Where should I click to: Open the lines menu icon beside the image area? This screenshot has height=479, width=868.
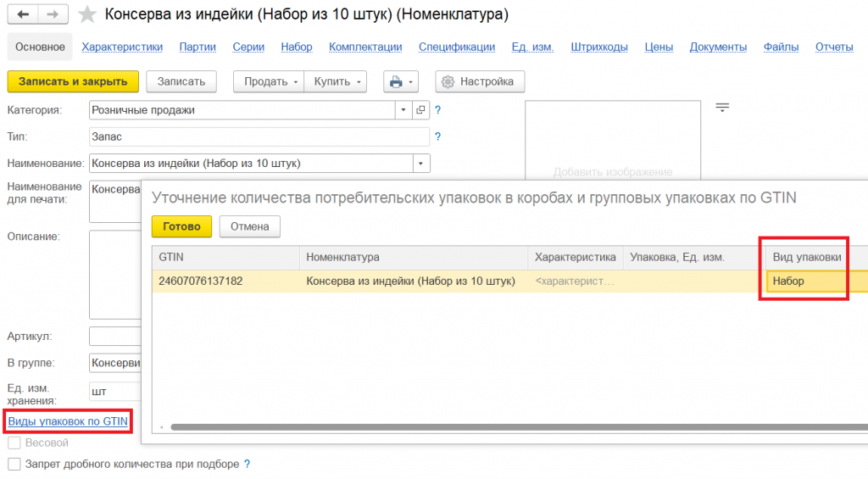coord(722,108)
